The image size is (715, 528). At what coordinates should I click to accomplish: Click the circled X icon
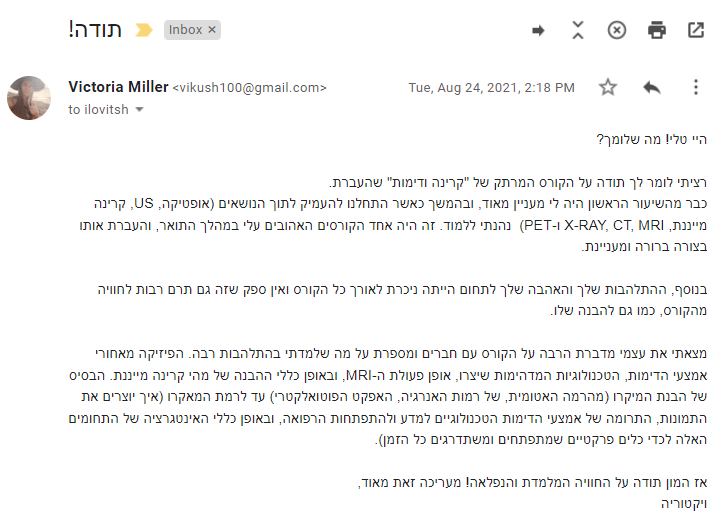(x=617, y=30)
